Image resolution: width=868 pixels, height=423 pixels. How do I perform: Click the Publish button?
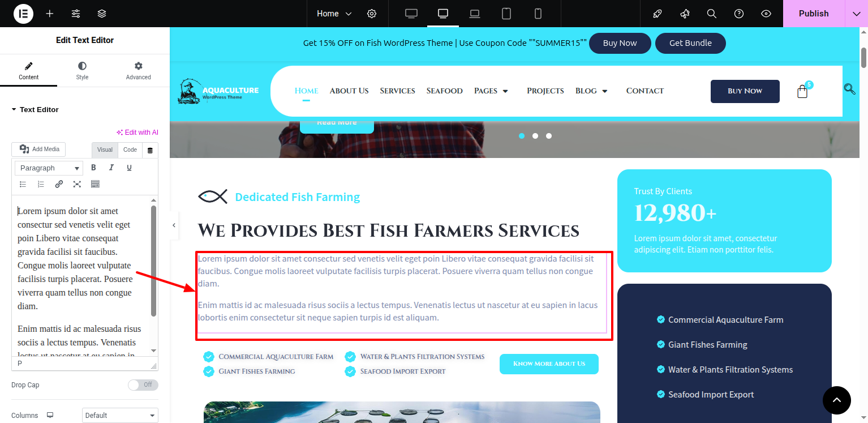(814, 14)
